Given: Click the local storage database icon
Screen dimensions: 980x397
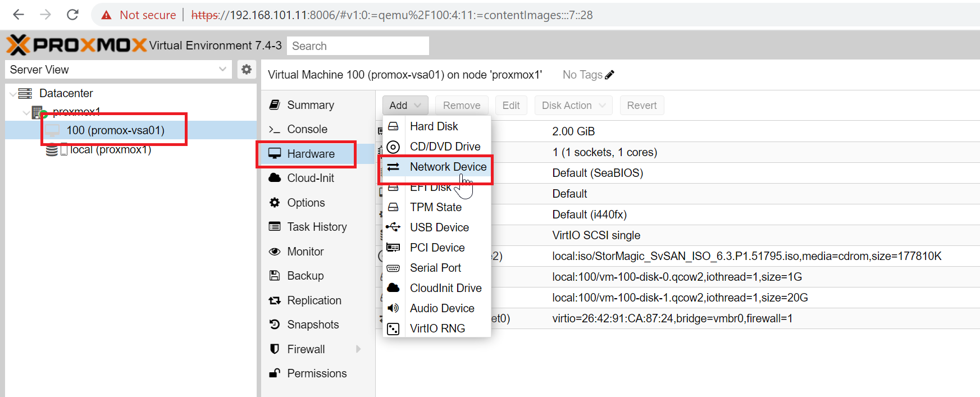Looking at the screenshot, I should pyautogui.click(x=52, y=150).
